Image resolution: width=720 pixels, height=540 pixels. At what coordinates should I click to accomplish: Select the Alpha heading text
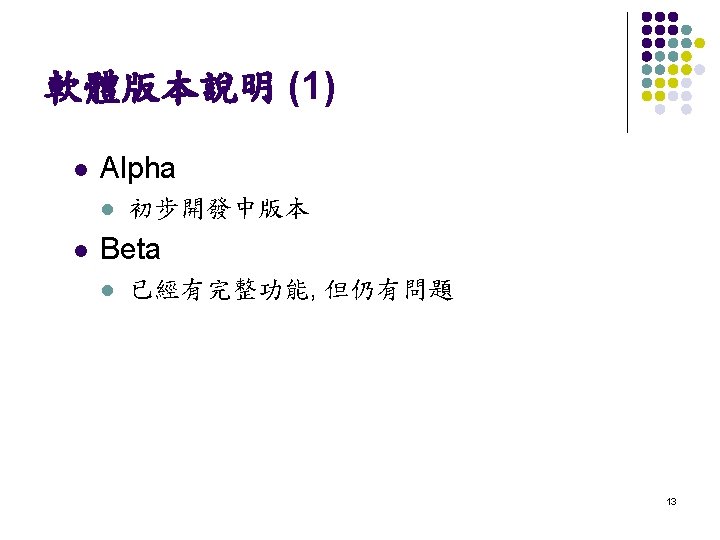[x=137, y=168]
